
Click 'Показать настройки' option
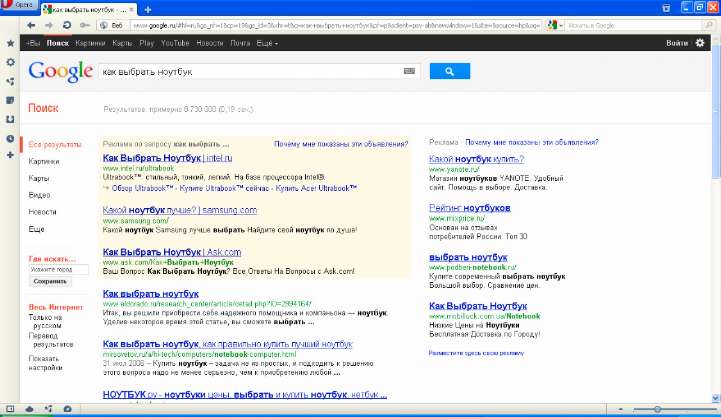tap(45, 363)
